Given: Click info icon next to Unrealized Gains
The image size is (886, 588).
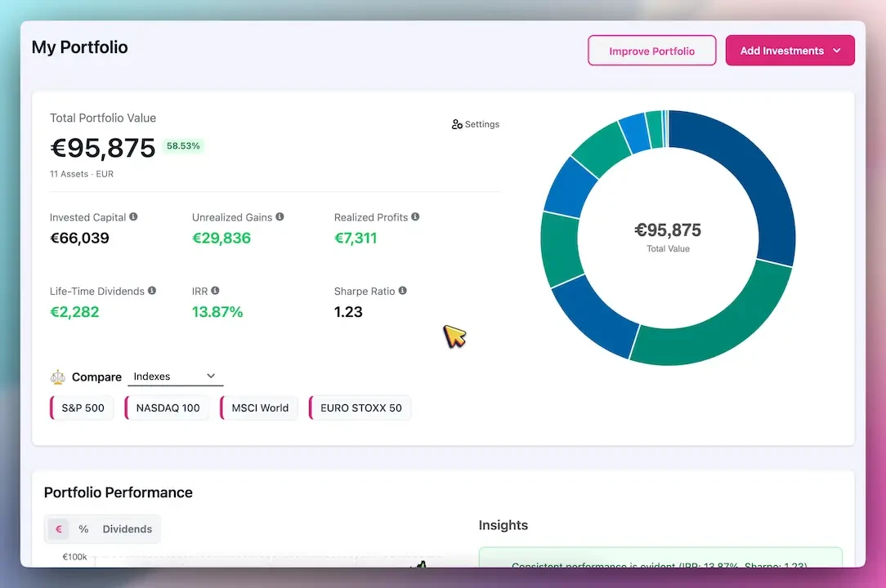Looking at the screenshot, I should click(280, 217).
